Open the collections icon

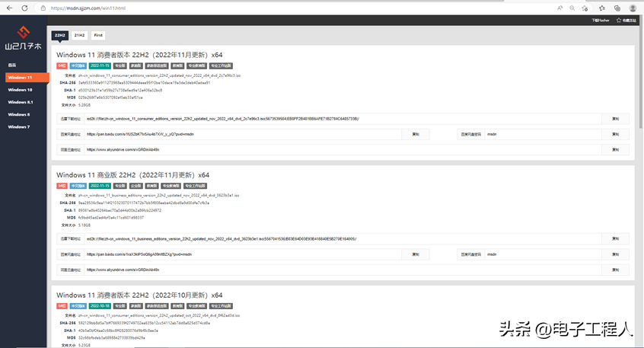pos(617,8)
